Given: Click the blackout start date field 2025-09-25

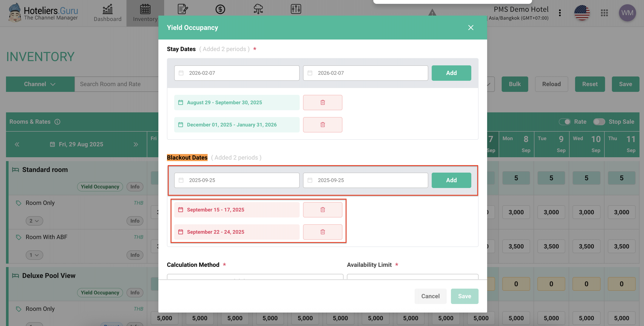Looking at the screenshot, I should pos(236,180).
